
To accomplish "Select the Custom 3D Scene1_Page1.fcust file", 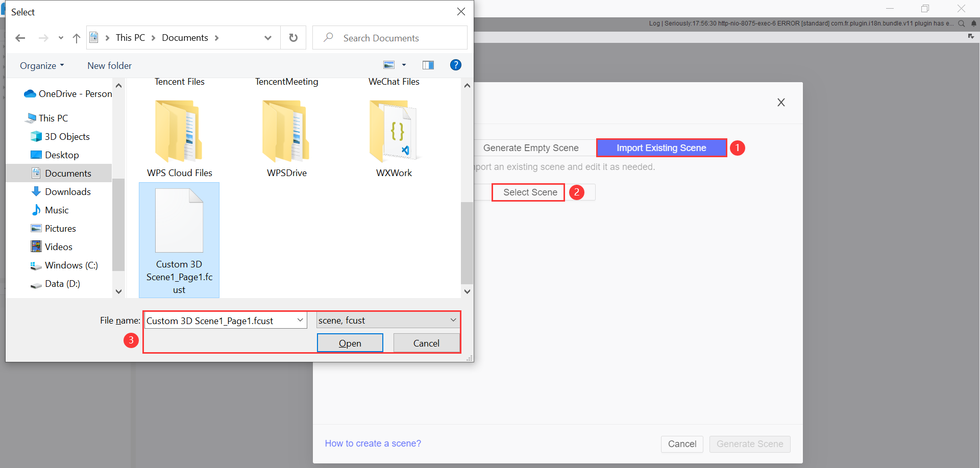I will point(179,240).
